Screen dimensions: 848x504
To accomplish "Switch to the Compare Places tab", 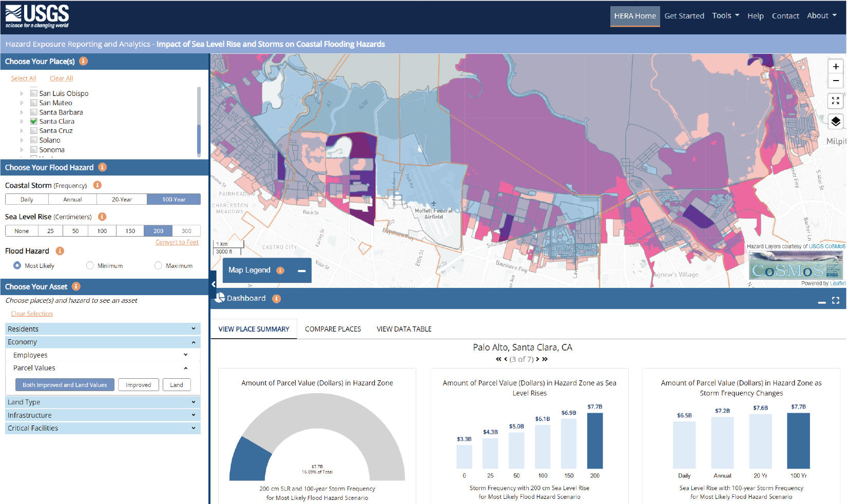I will pyautogui.click(x=333, y=329).
